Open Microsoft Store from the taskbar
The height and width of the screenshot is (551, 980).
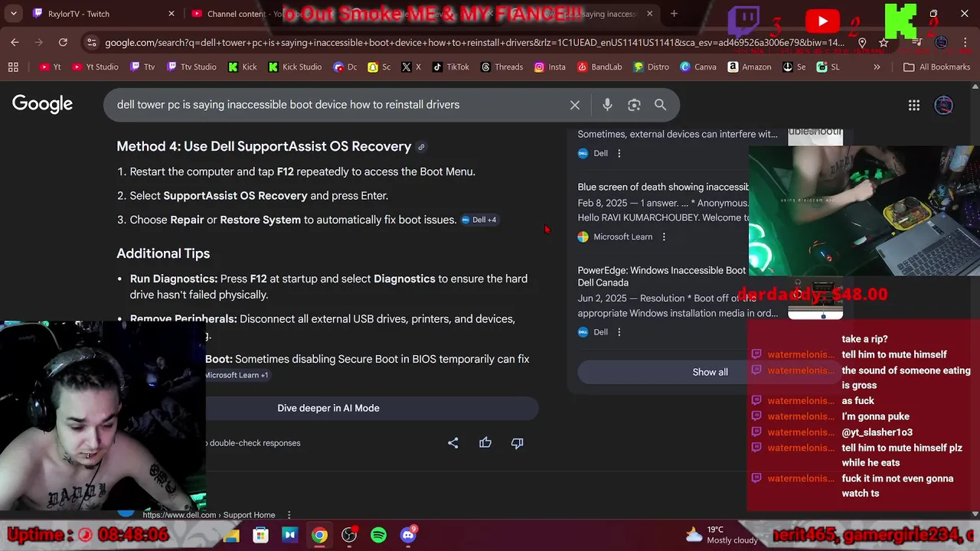point(260,535)
